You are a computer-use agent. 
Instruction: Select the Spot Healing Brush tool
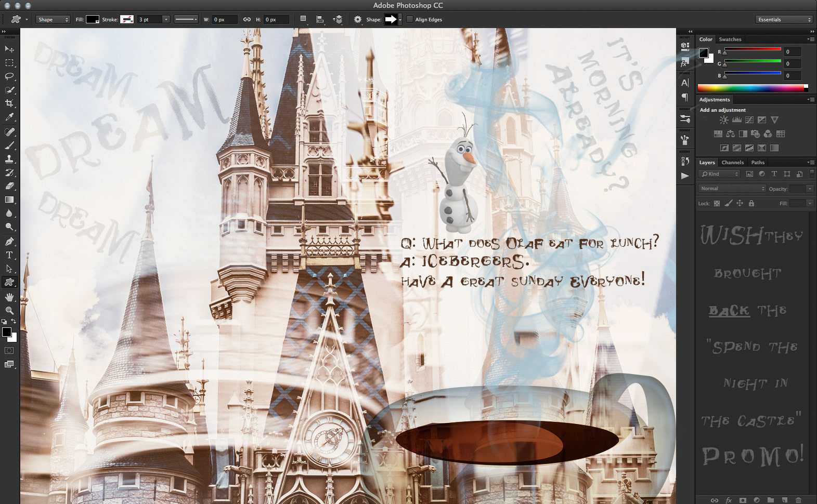click(x=9, y=132)
